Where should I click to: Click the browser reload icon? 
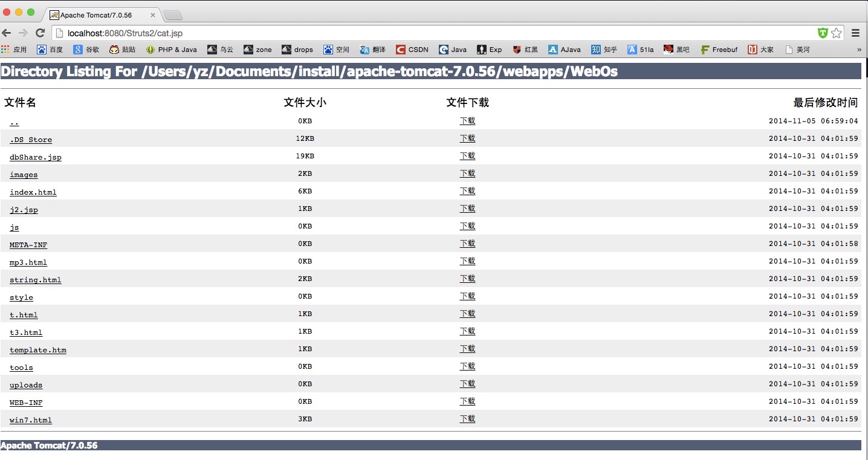[40, 33]
